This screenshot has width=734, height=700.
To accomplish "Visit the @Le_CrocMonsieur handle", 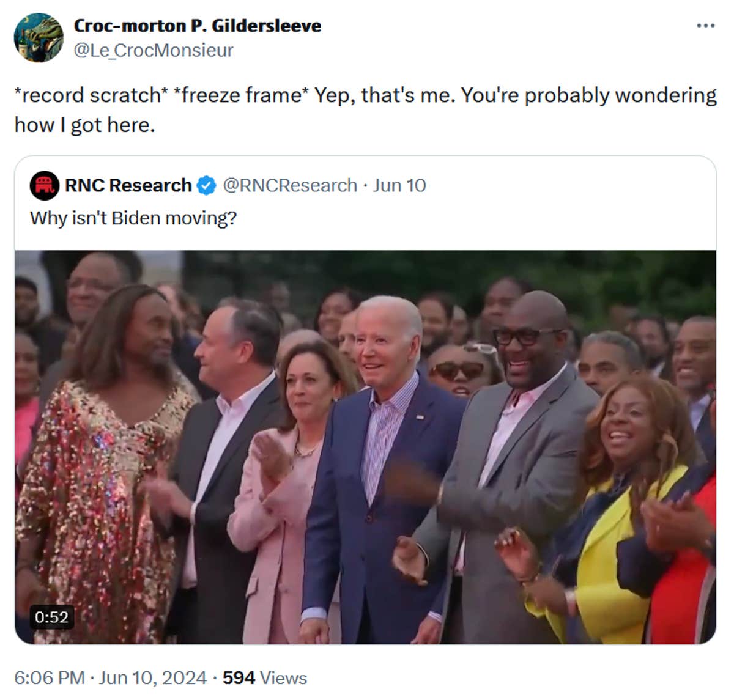I will pos(153,50).
